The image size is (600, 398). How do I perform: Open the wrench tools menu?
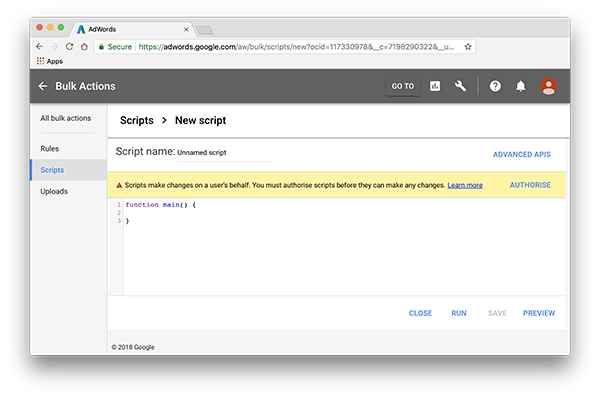click(460, 86)
